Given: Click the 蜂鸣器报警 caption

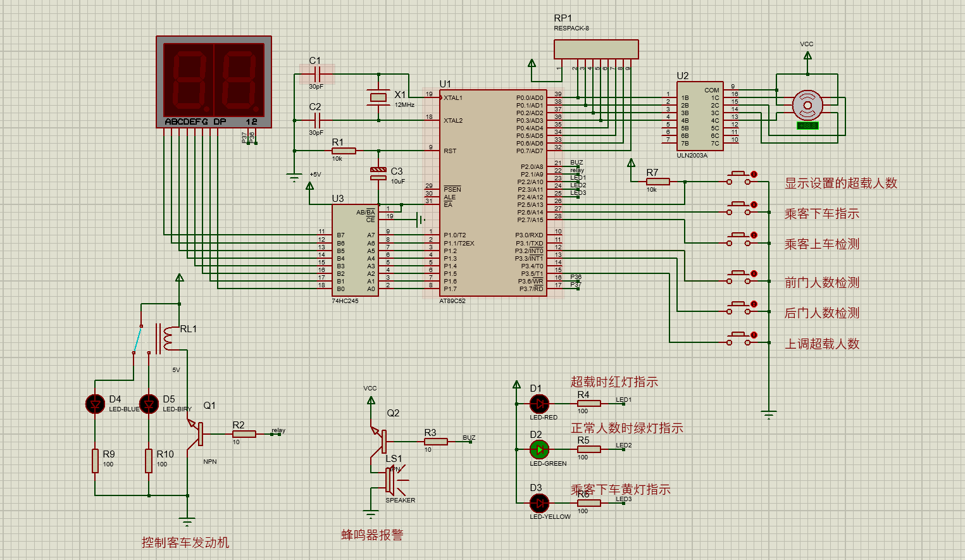Looking at the screenshot, I should pos(372,535).
